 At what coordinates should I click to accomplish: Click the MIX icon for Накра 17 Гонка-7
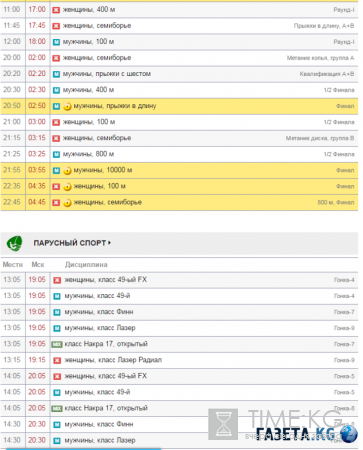pos(57,344)
